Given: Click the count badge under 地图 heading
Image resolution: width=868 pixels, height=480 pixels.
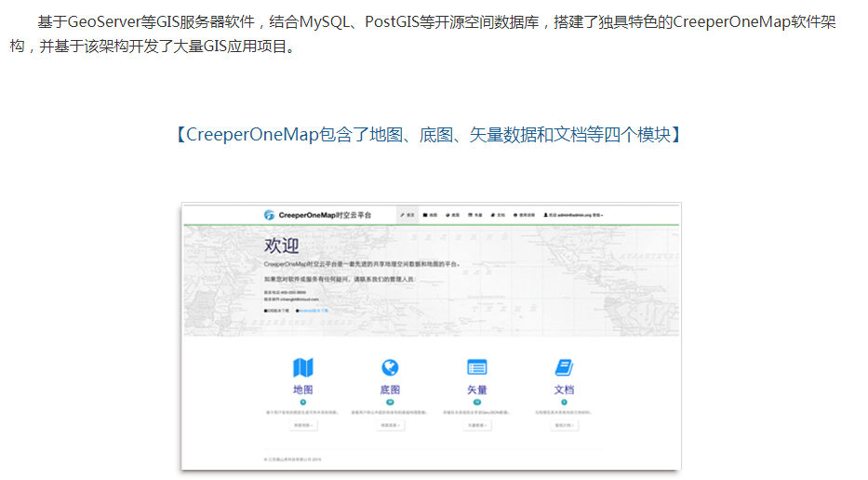Looking at the screenshot, I should [303, 402].
